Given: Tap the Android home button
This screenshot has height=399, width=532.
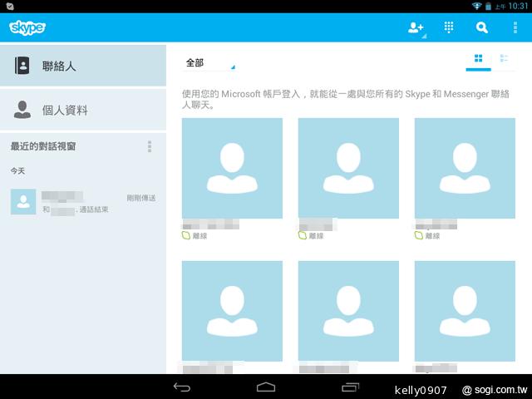Looking at the screenshot, I should [266, 387].
